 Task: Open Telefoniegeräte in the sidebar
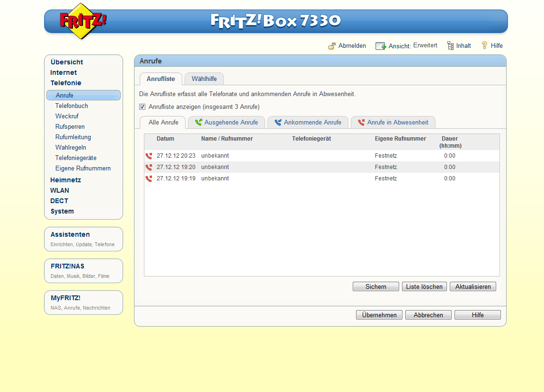(x=76, y=158)
